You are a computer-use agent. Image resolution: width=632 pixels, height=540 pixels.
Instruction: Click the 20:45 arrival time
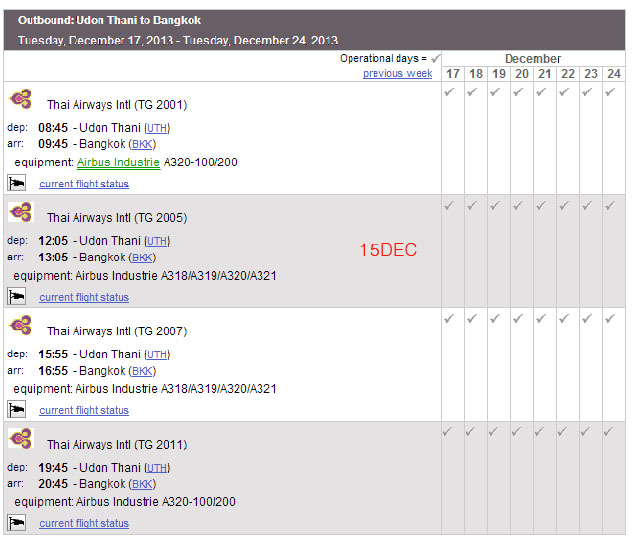[53, 484]
